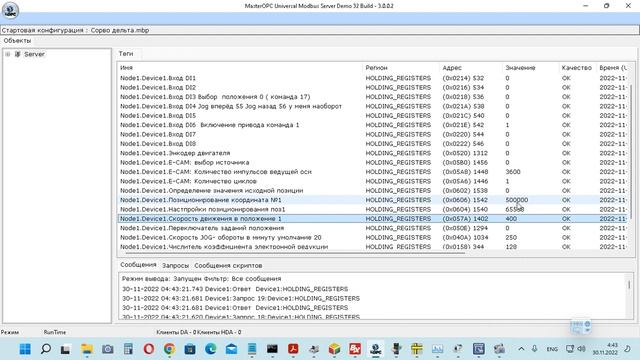Select row E-CAM: Количество импульсов ведущей оси
Viewport: 640px width, 360px height.
[x=373, y=172]
